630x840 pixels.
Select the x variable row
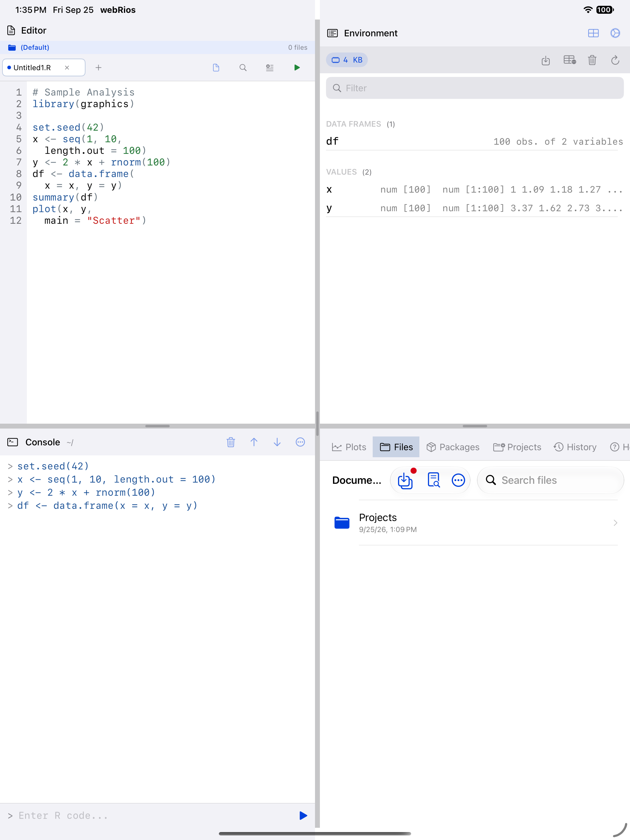click(x=475, y=190)
